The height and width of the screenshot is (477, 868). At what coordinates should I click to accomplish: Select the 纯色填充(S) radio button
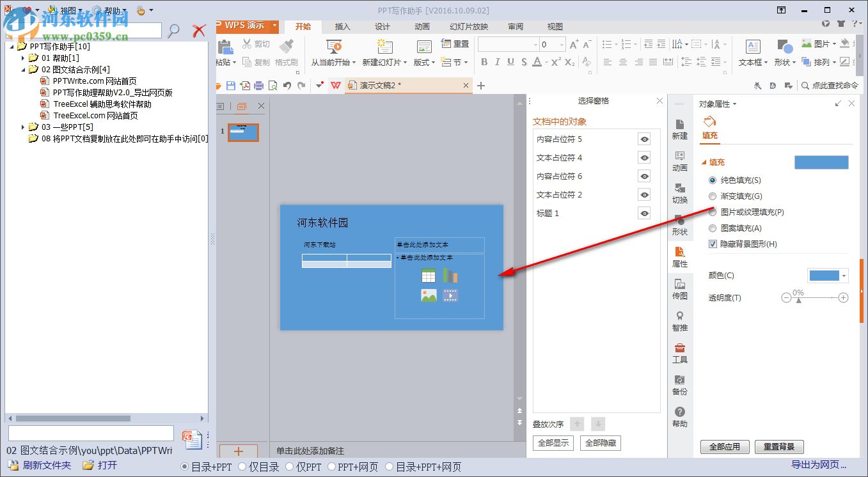click(713, 180)
